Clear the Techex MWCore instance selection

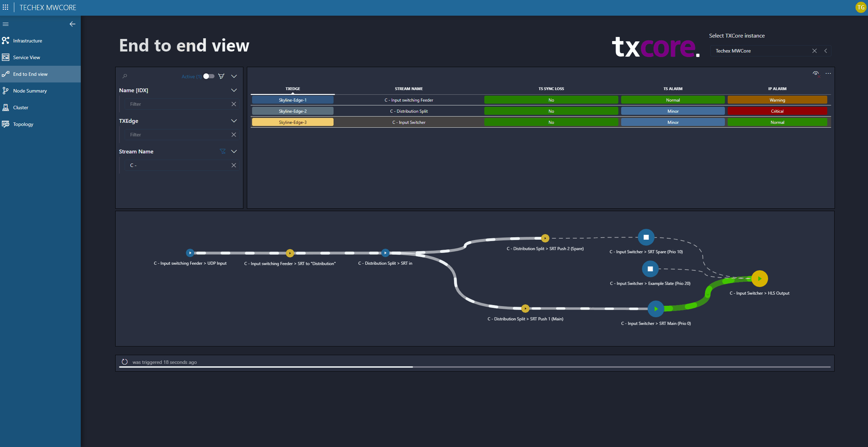[x=814, y=51]
